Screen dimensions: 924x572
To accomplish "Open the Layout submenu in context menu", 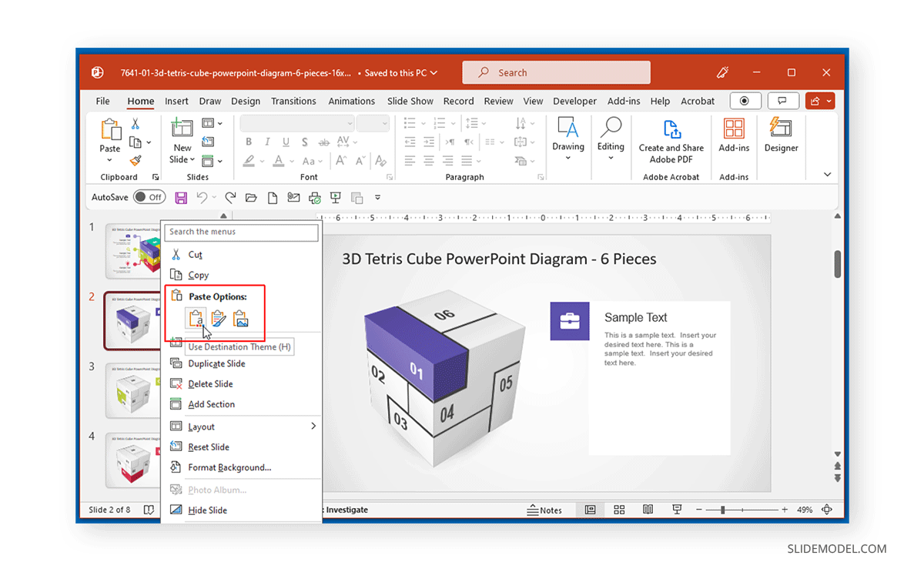I will [x=241, y=426].
